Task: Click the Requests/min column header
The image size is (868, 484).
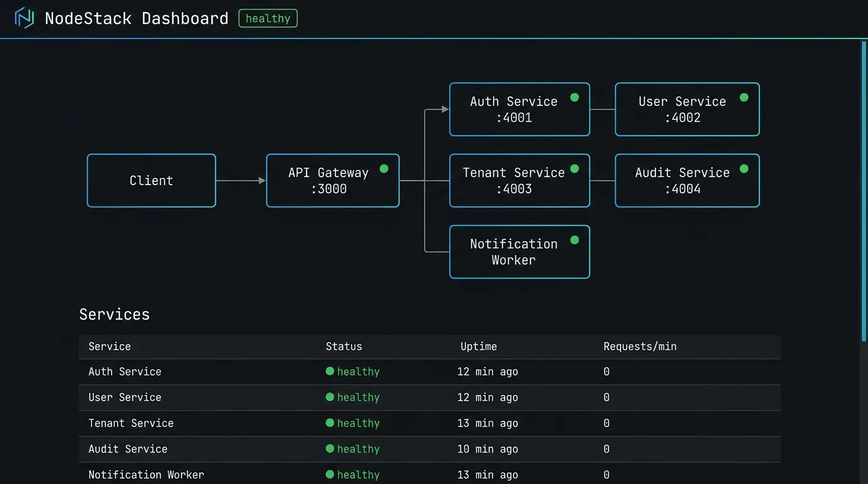Action: [x=640, y=347]
